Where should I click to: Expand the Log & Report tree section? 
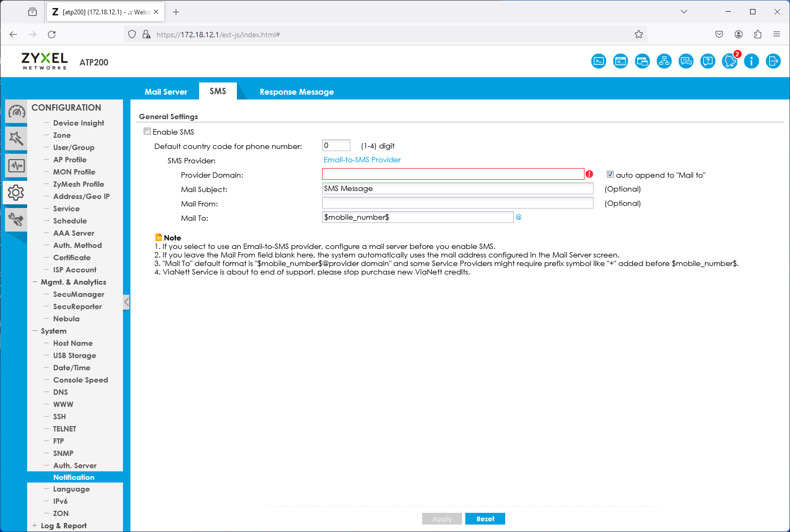point(35,526)
